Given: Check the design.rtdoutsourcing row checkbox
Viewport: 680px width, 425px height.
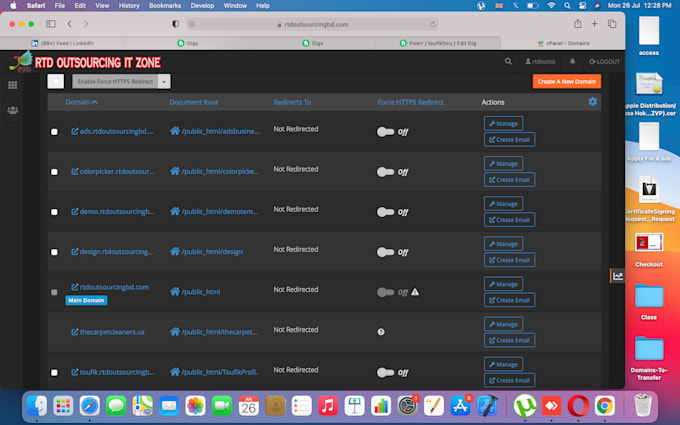Looking at the screenshot, I should (54, 252).
